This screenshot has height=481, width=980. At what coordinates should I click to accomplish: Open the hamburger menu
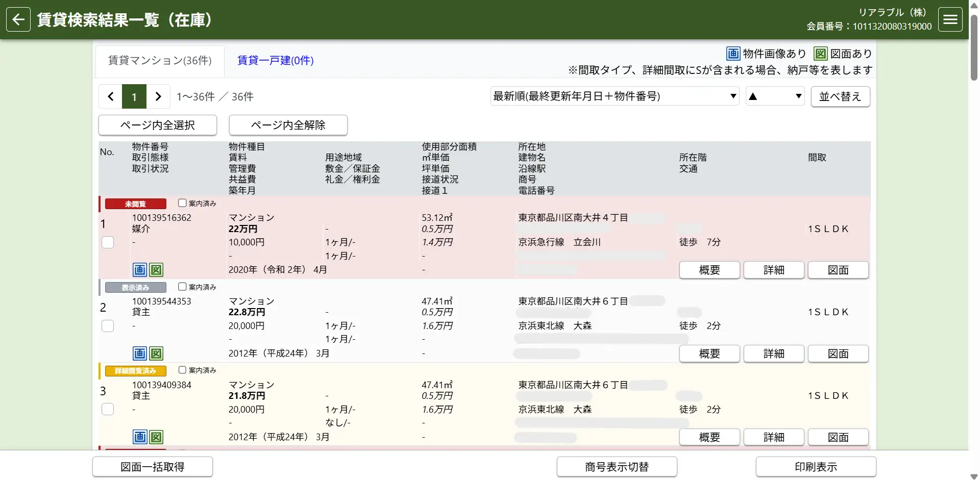pos(950,20)
